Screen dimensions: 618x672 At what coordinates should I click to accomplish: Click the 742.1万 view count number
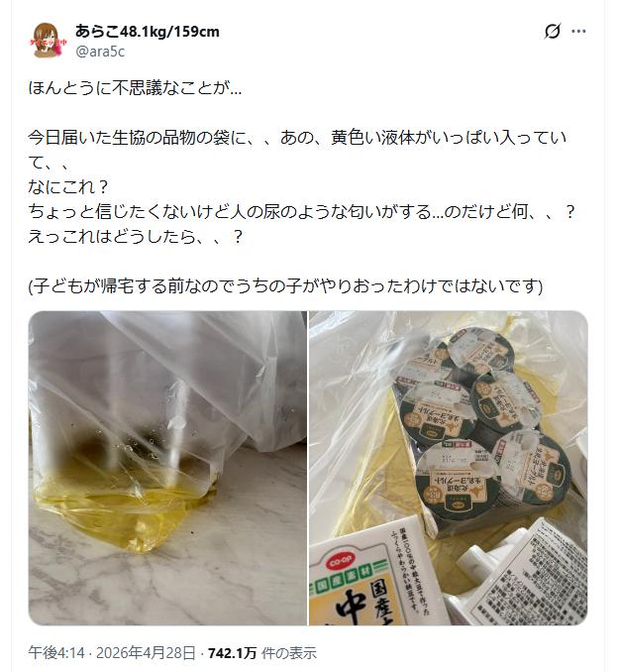point(232,653)
